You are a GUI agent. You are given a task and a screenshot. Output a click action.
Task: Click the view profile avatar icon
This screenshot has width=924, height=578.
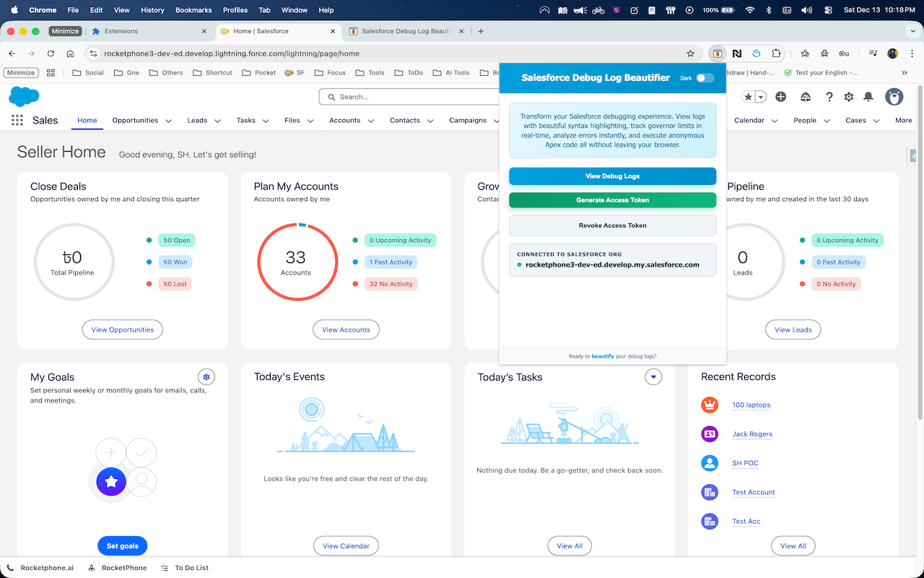[893, 96]
